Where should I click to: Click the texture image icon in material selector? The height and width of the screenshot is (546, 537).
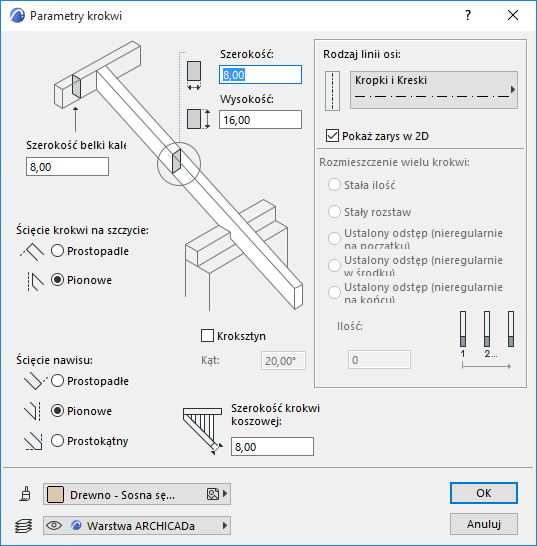click(212, 494)
